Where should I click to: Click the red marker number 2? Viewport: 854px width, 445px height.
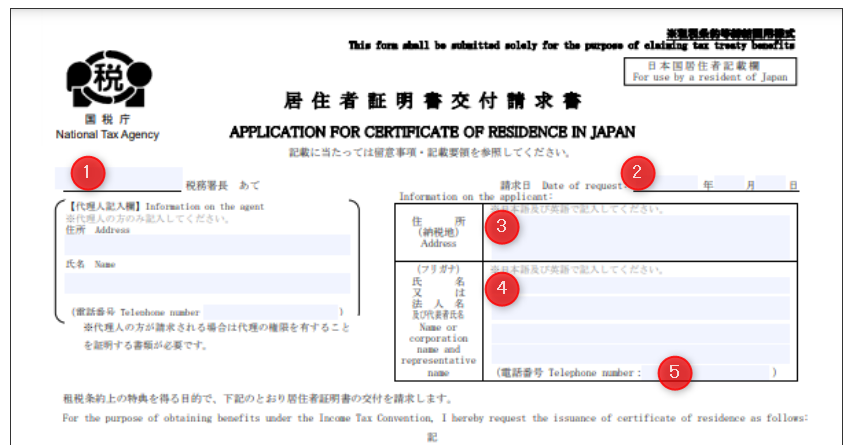coord(639,170)
